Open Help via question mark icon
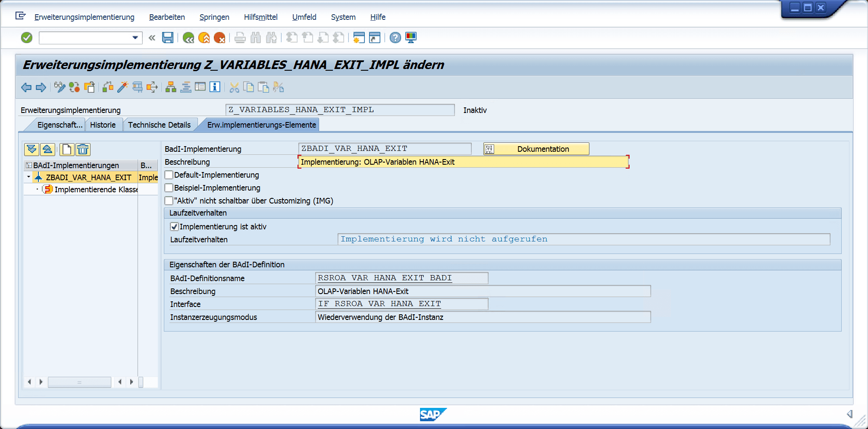 (395, 38)
